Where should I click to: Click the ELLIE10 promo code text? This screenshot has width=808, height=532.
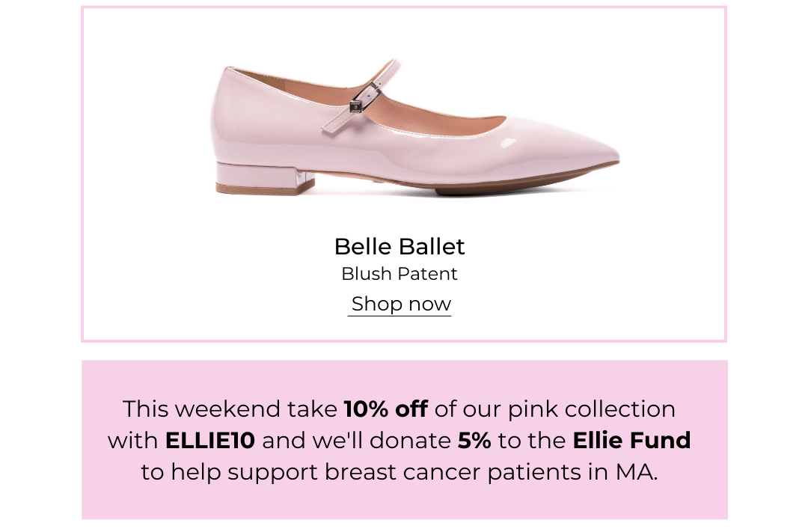click(x=209, y=440)
